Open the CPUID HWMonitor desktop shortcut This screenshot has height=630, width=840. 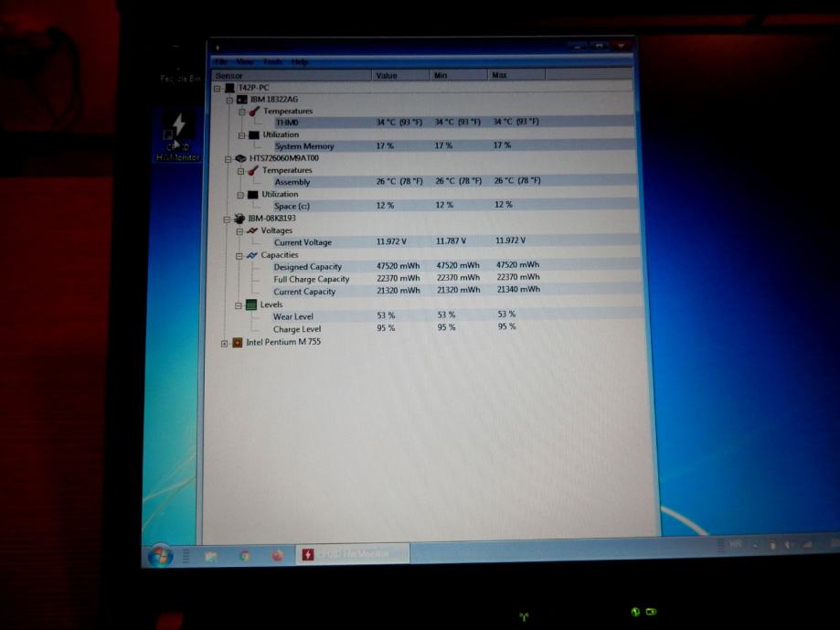(x=178, y=137)
